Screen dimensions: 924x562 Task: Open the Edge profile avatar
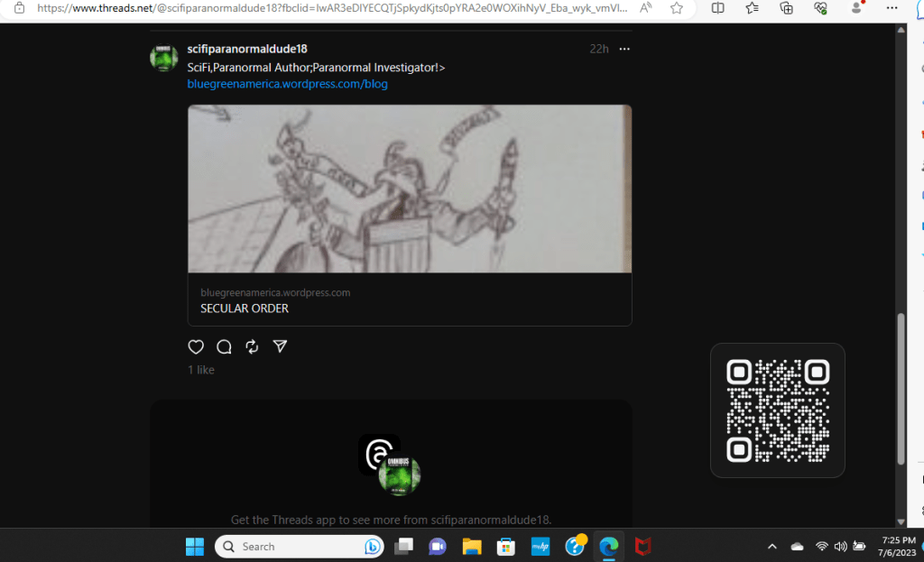pos(855,8)
